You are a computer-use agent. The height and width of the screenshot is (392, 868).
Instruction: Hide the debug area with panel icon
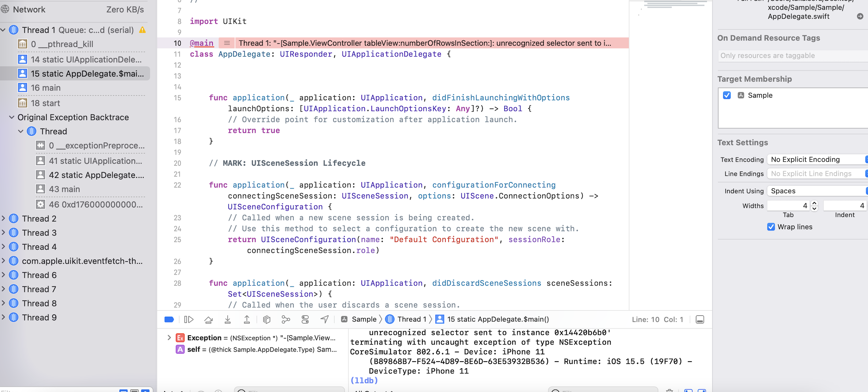pos(700,319)
